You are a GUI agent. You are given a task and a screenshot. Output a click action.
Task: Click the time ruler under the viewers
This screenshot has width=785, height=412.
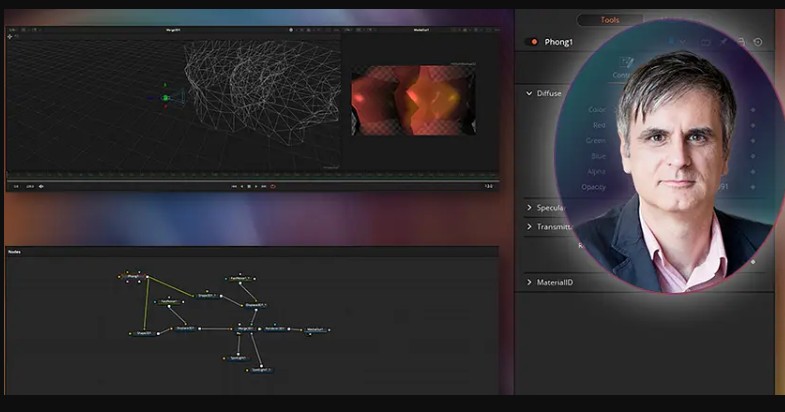(x=253, y=175)
